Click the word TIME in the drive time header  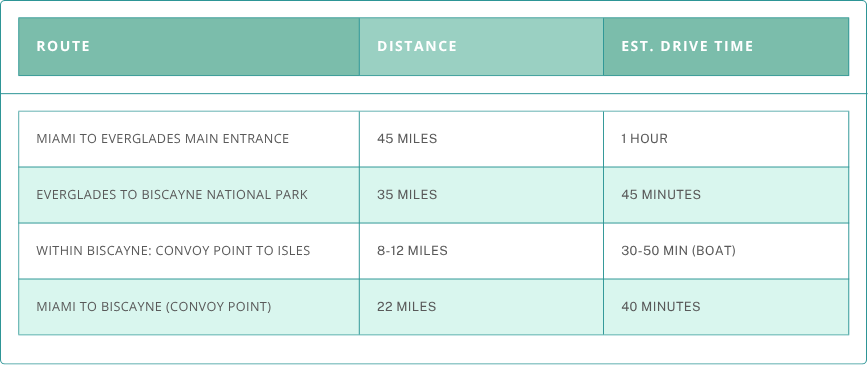pyautogui.click(x=735, y=46)
